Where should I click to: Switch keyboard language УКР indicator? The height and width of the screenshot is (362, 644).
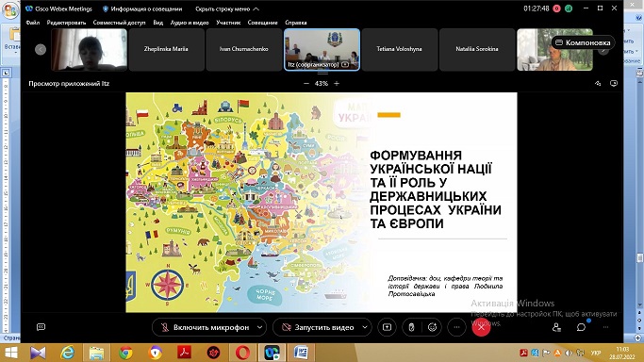click(x=596, y=353)
